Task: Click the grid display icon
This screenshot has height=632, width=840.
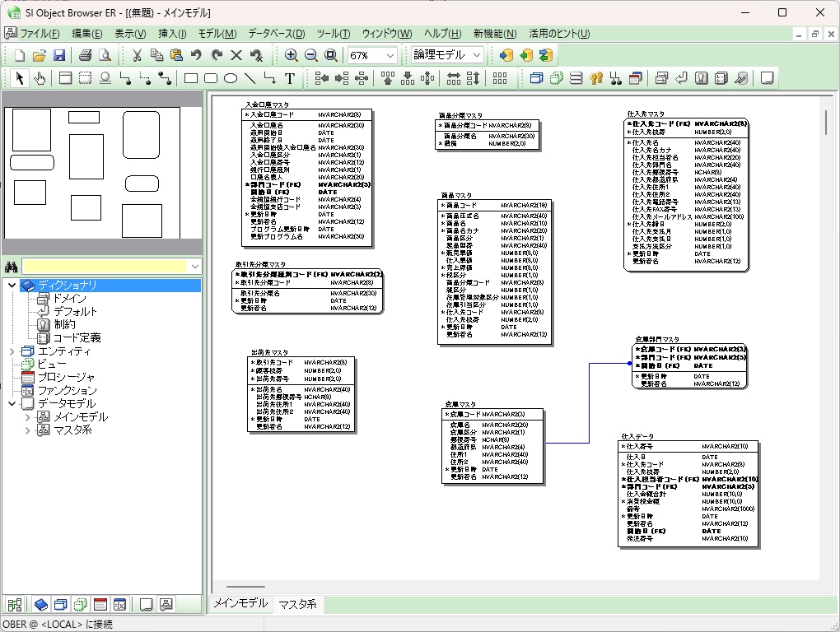Action: point(500,78)
